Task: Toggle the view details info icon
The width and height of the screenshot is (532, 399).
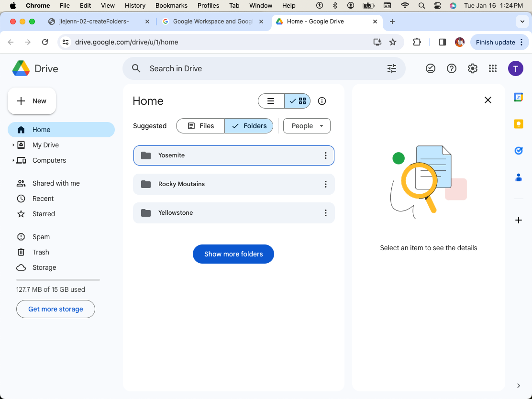Action: tap(321, 101)
